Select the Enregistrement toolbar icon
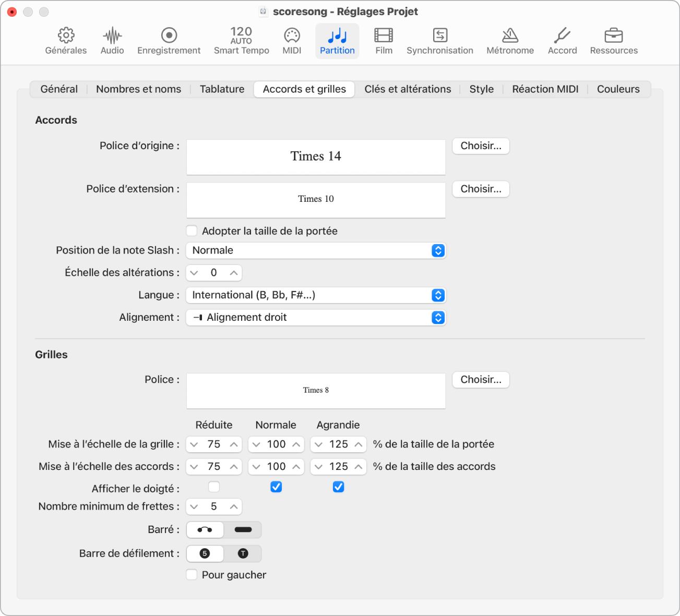This screenshot has width=680, height=616. (x=169, y=41)
